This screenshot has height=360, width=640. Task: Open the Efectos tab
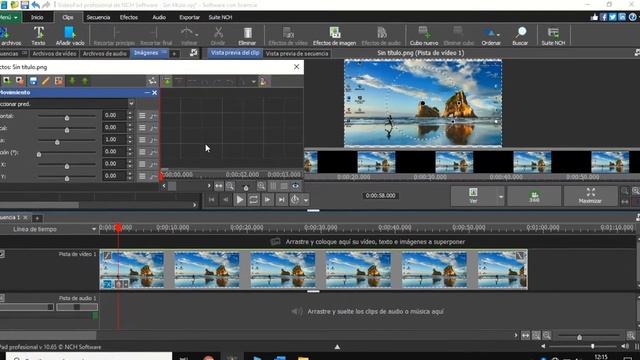129,17
